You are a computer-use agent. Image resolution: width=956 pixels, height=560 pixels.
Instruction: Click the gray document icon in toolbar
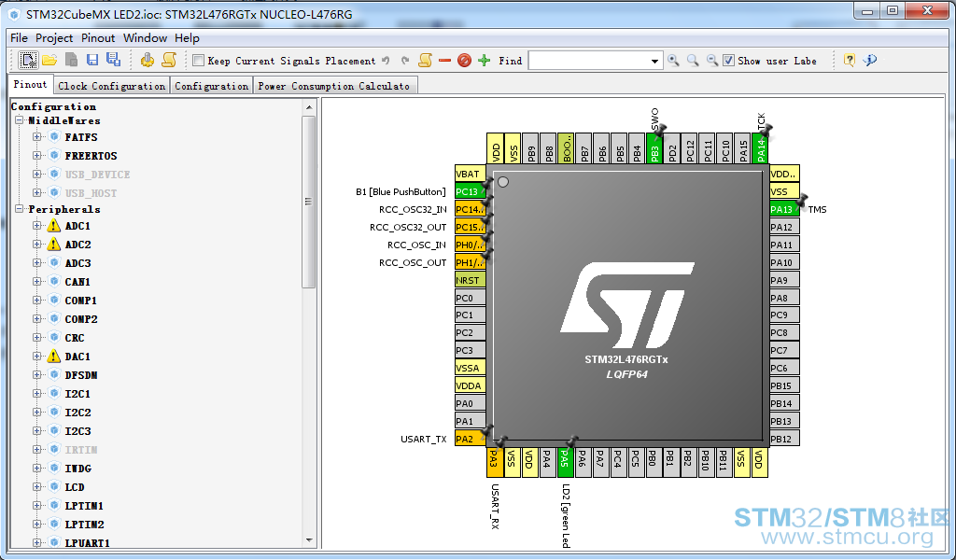(71, 60)
